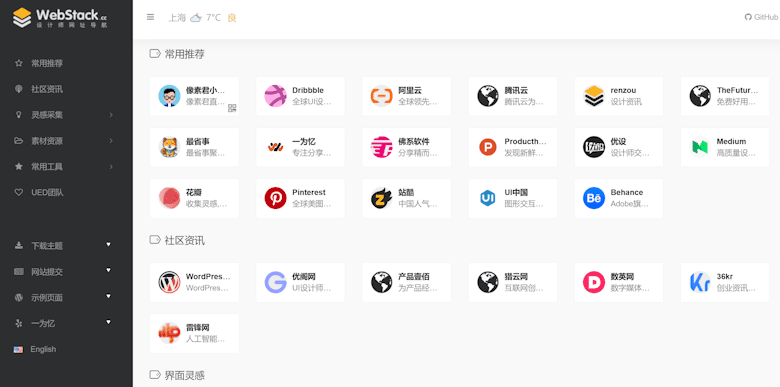
Task: Open the 示例页面 dropdown arrow
Action: [x=108, y=296]
